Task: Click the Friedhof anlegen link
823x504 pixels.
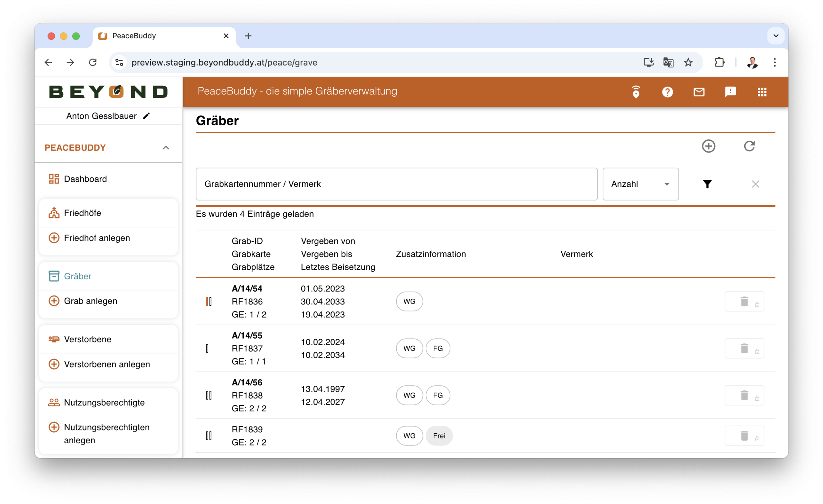Action: pyautogui.click(x=97, y=238)
